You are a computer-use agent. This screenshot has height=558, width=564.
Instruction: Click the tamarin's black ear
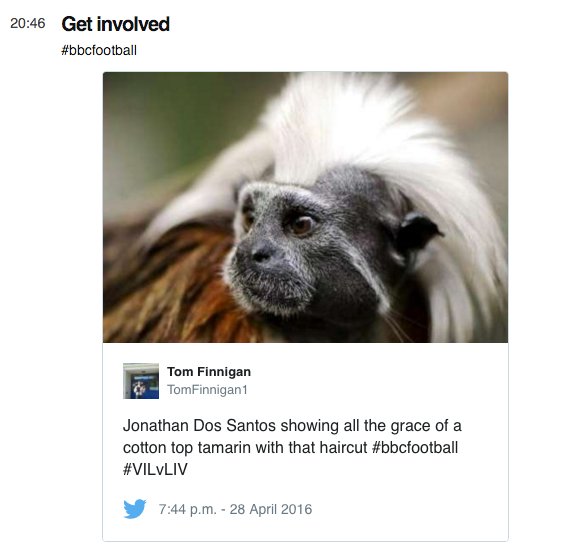417,232
